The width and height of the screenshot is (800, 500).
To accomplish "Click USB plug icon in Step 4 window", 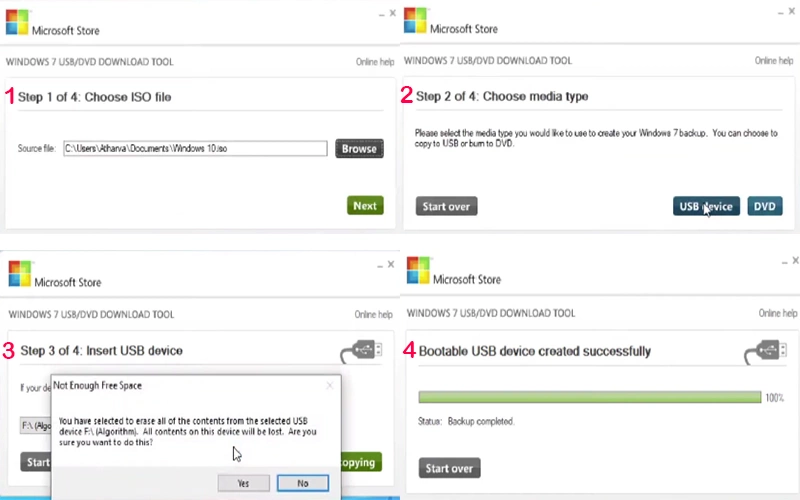I will pyautogui.click(x=765, y=352).
